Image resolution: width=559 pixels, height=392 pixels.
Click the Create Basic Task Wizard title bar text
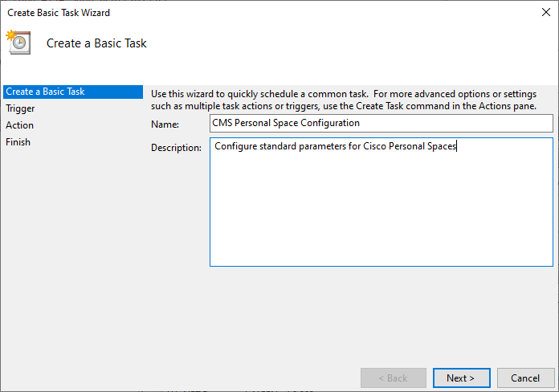pyautogui.click(x=59, y=13)
